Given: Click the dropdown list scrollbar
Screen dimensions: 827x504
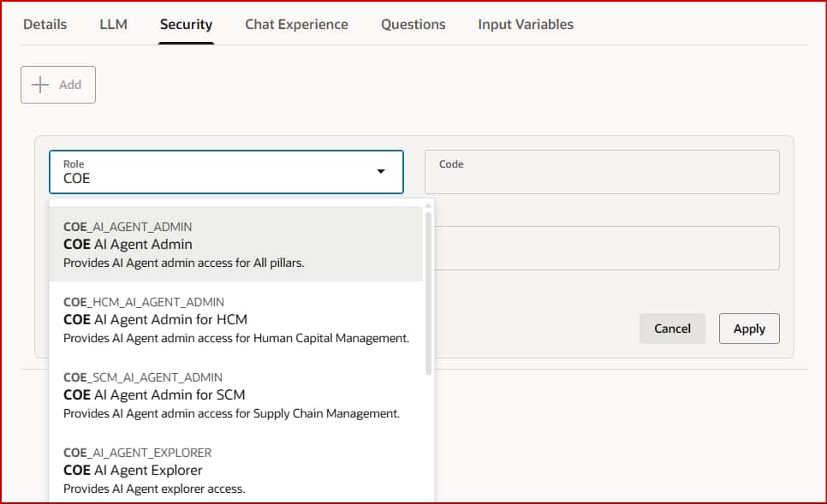Looking at the screenshot, I should (x=428, y=291).
